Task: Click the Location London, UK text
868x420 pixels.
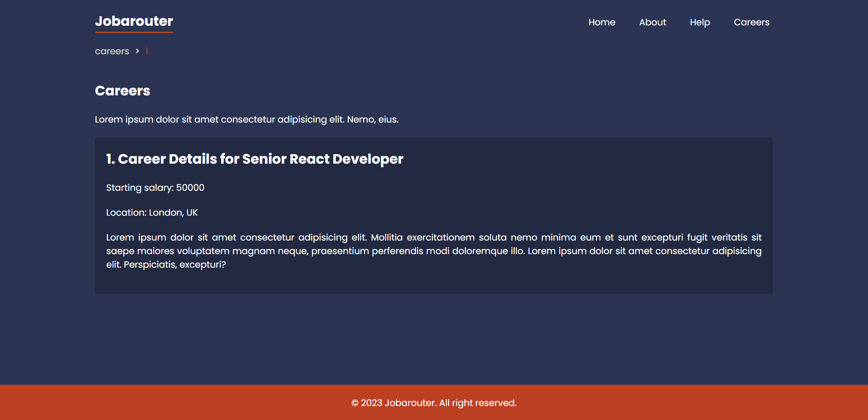Action: tap(152, 212)
